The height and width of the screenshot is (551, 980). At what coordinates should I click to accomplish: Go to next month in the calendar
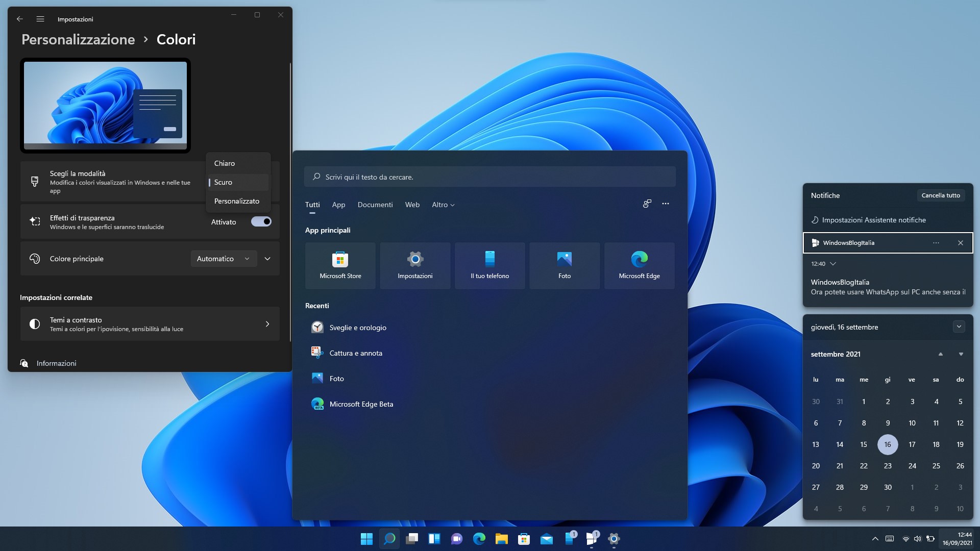(961, 354)
